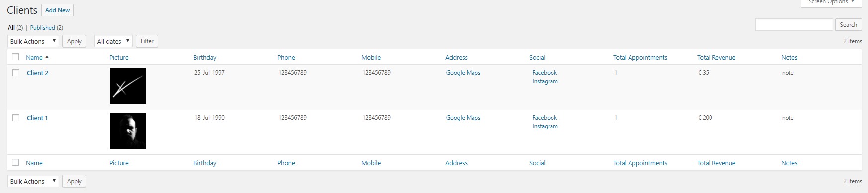868x193 pixels.
Task: Click the Search button
Action: (848, 25)
